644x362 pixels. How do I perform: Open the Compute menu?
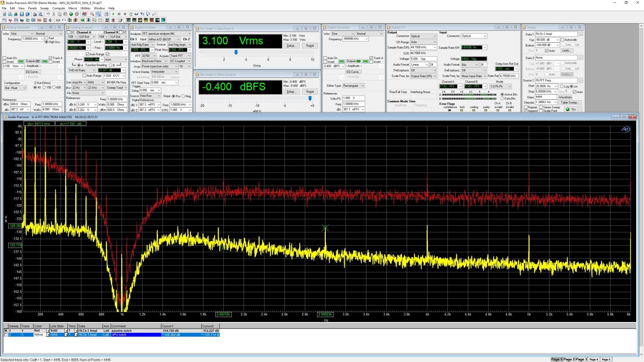click(58, 8)
